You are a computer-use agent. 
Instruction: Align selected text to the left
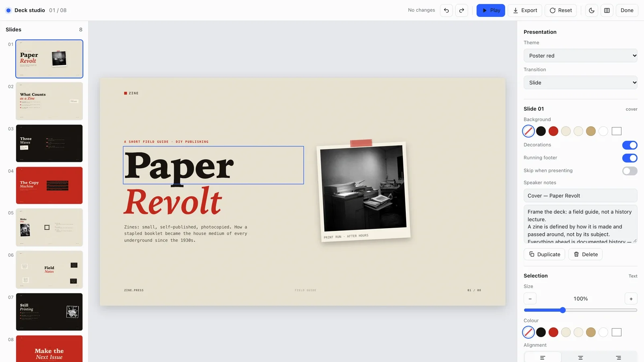543,358
